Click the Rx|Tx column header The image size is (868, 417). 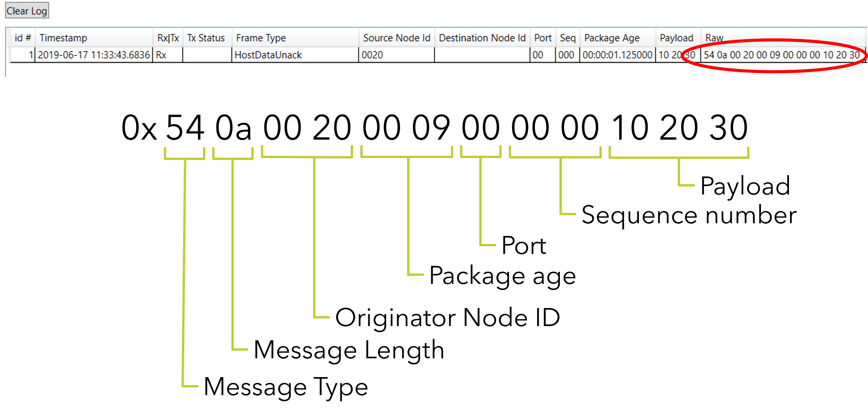tap(168, 38)
